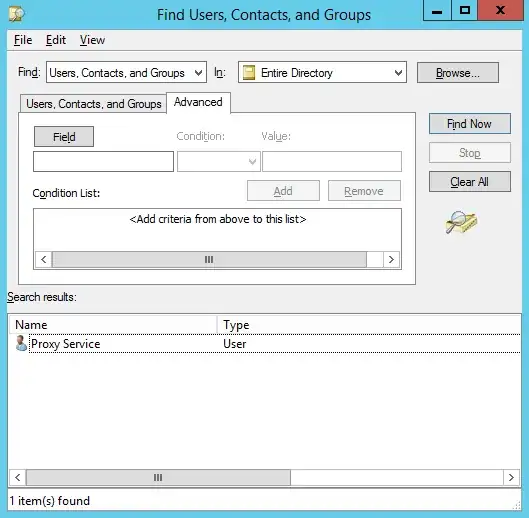529x518 pixels.
Task: Click the Browse button
Action: [x=458, y=73]
